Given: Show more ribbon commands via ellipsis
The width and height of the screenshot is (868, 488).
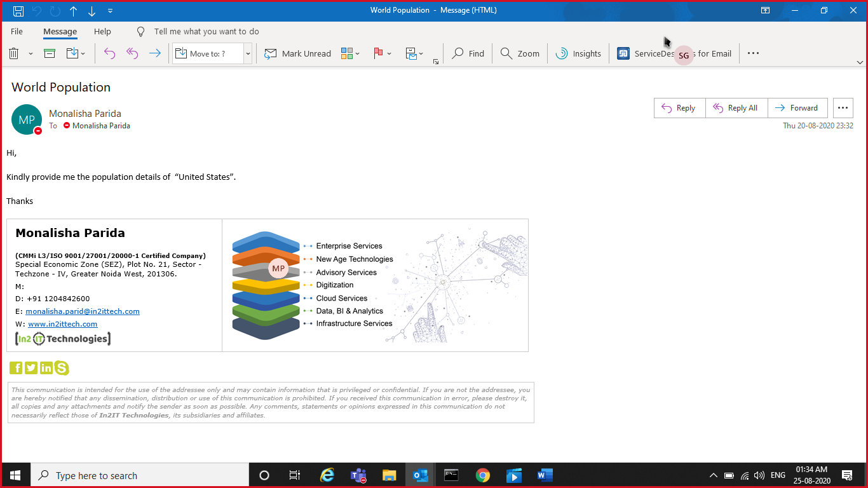Looking at the screenshot, I should (x=753, y=53).
